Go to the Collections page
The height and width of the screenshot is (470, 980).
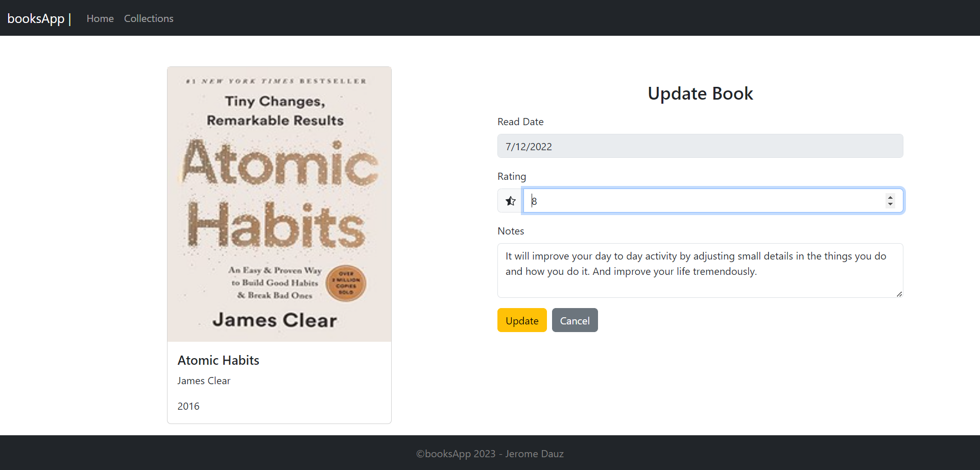149,18
